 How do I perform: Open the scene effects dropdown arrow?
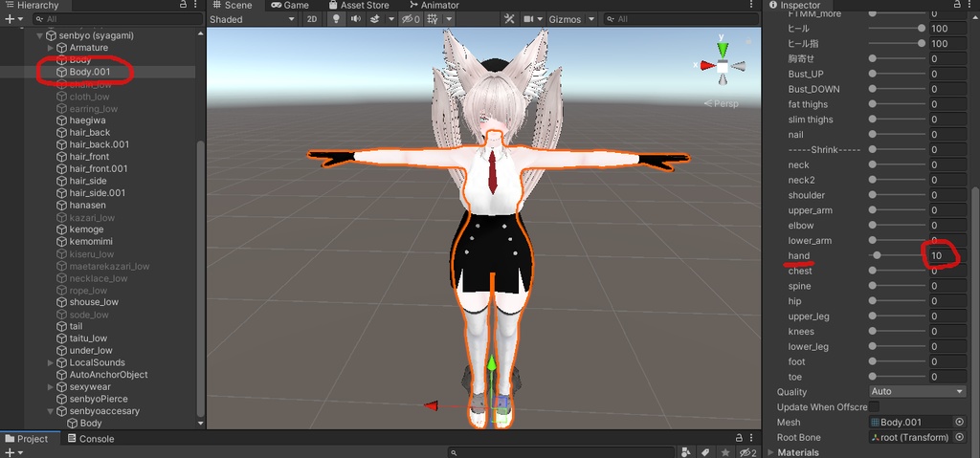[x=391, y=19]
